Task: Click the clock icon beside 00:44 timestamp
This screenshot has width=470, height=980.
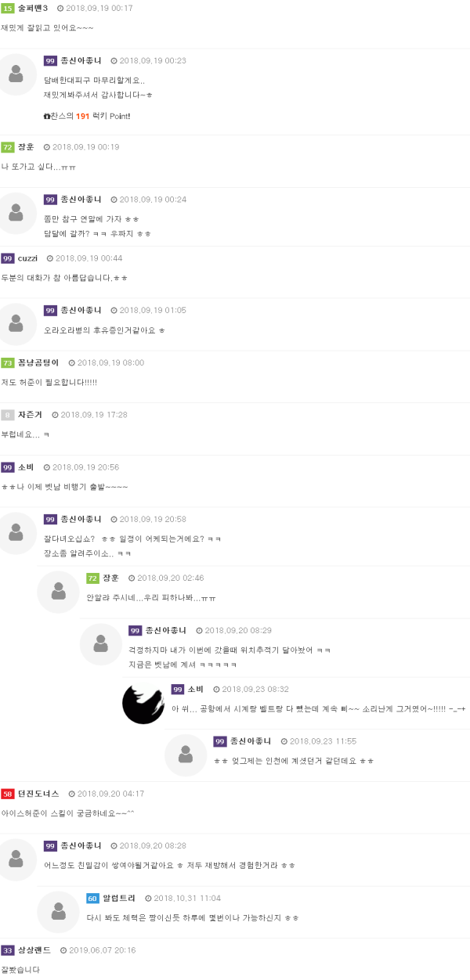Action: [x=49, y=258]
